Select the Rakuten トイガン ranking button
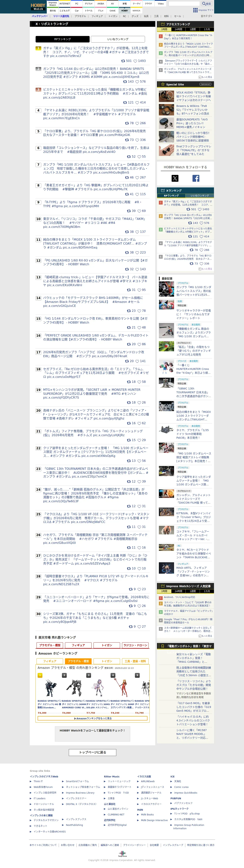This screenshot has height=868, width=244. tap(107, 645)
